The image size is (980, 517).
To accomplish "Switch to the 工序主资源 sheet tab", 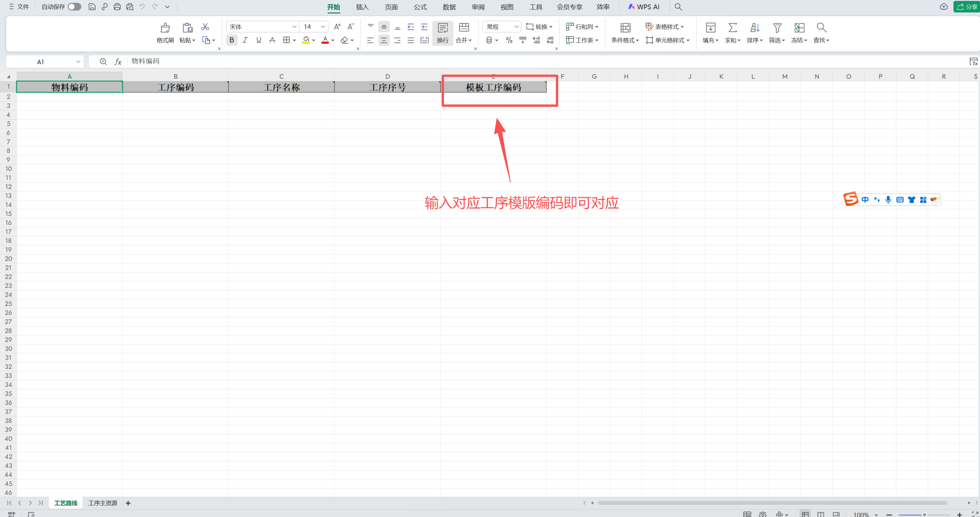I will tap(103, 503).
